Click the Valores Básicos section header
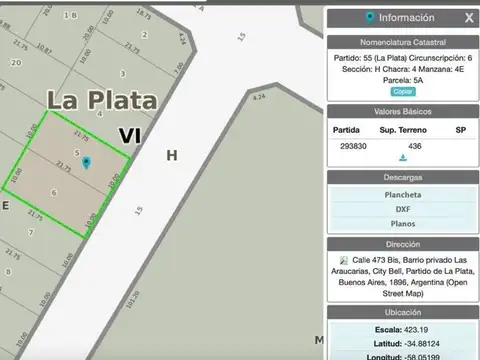The width and height of the screenshot is (480, 360). (403, 111)
